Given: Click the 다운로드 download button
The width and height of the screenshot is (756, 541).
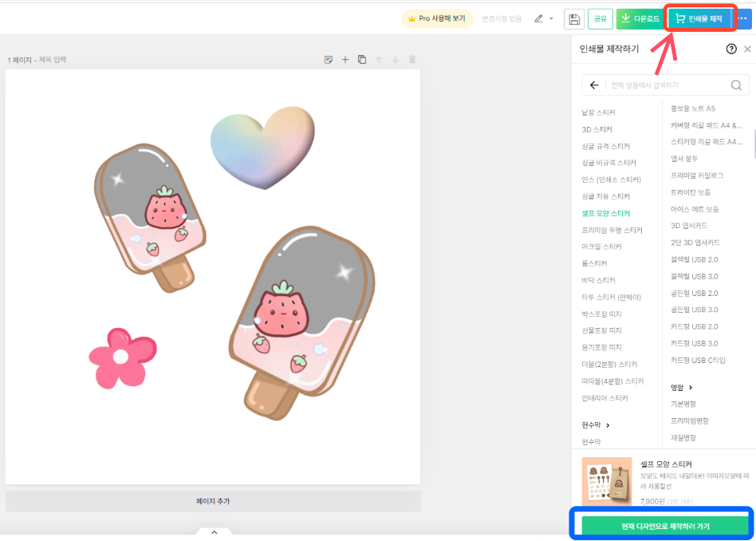Looking at the screenshot, I should click(641, 19).
